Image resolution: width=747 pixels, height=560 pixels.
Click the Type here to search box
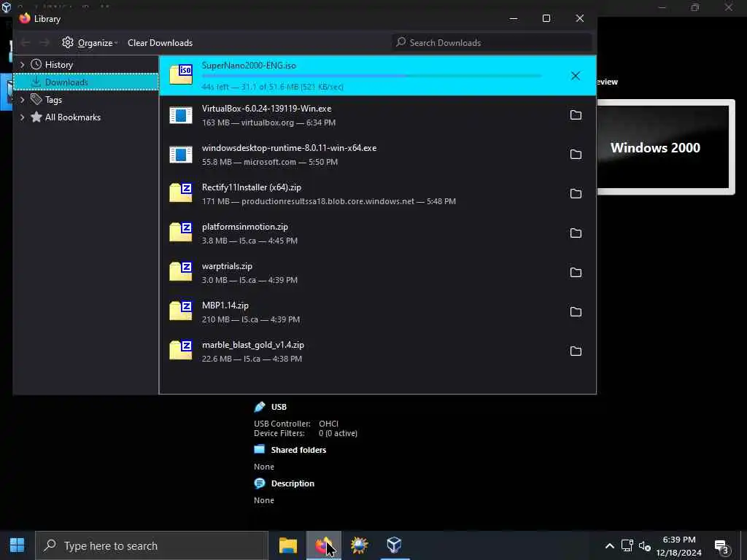click(152, 545)
